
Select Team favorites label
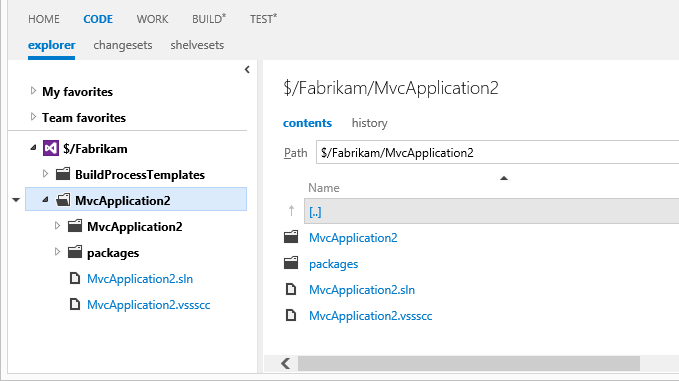click(84, 118)
